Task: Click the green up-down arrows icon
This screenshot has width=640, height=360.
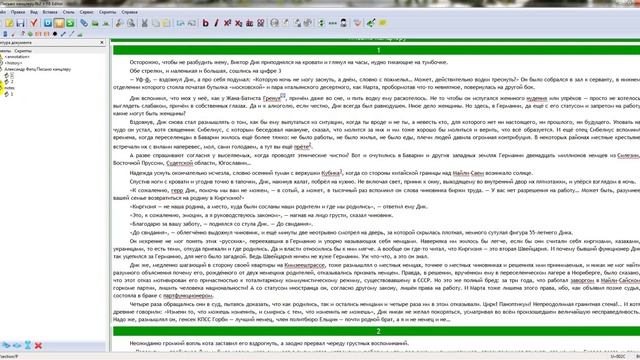Action: click(321, 23)
